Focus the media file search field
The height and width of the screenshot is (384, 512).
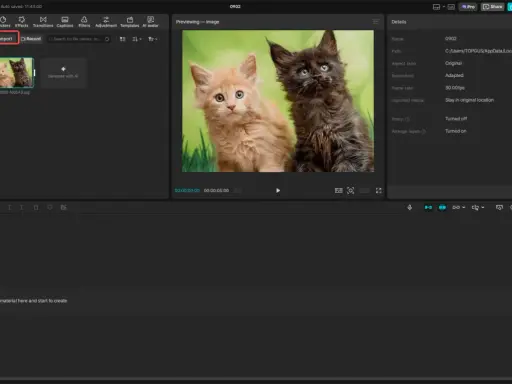coord(79,39)
